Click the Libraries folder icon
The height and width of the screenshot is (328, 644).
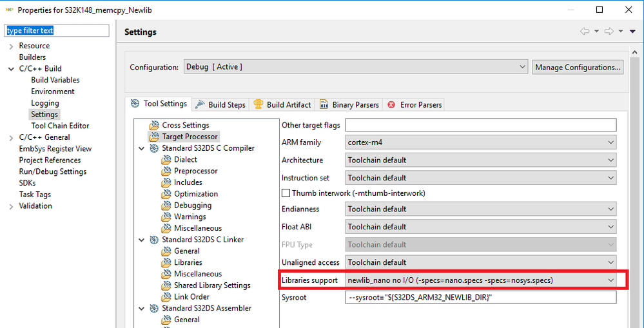click(x=166, y=262)
